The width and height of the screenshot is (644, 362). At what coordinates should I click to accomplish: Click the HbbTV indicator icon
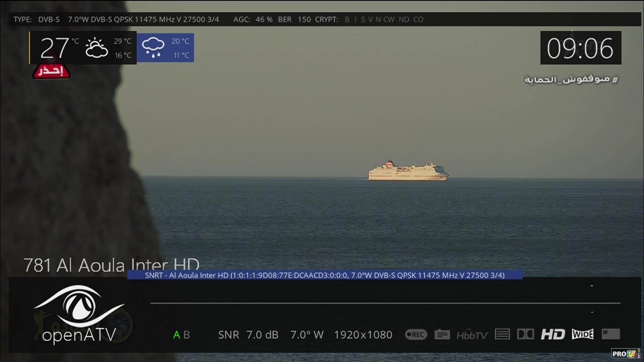click(x=472, y=335)
